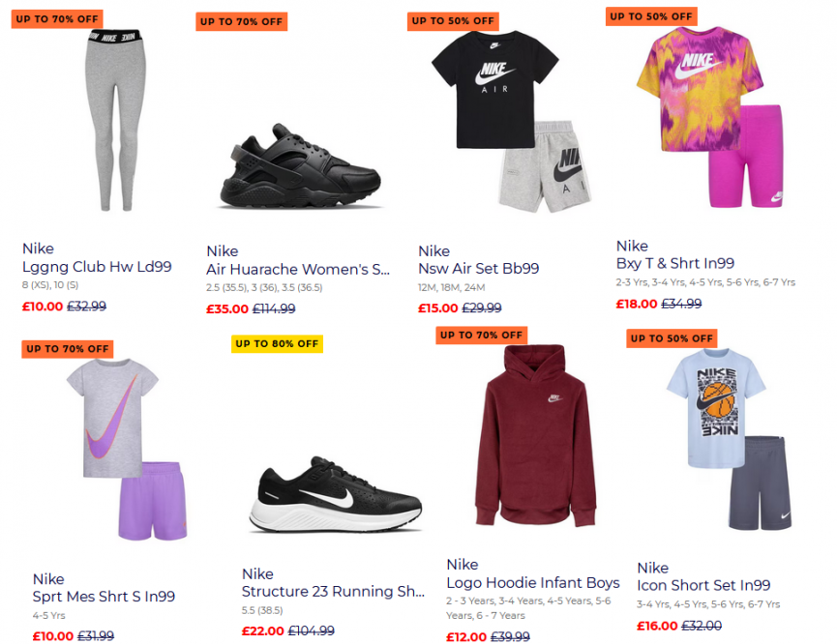
Task: Open the black Air Huarache shoe image
Action: tap(301, 166)
